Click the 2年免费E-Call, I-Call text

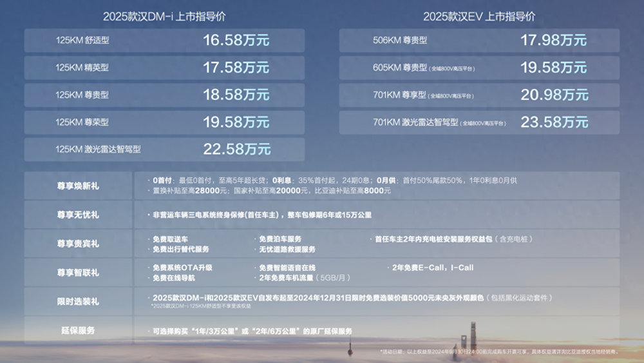click(433, 268)
